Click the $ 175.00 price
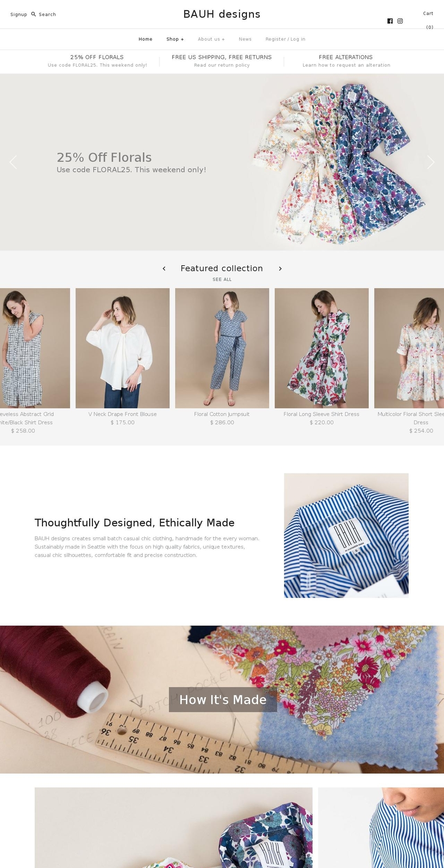 coord(123,423)
